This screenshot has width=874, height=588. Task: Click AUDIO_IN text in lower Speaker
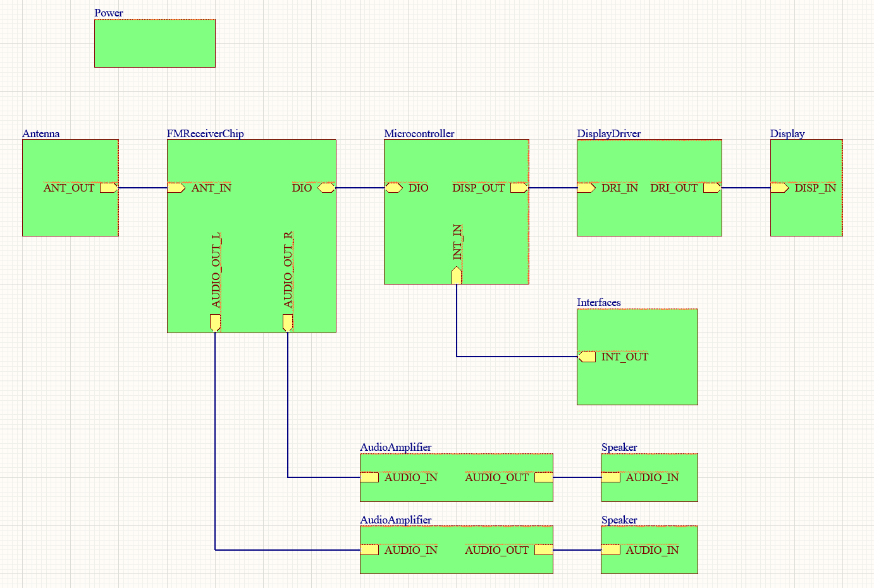click(x=652, y=550)
